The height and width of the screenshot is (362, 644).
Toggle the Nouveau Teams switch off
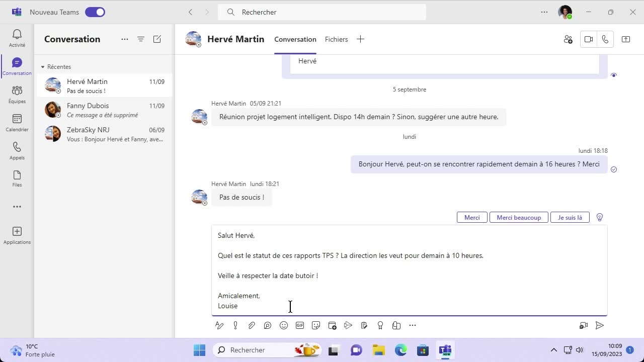click(x=95, y=12)
